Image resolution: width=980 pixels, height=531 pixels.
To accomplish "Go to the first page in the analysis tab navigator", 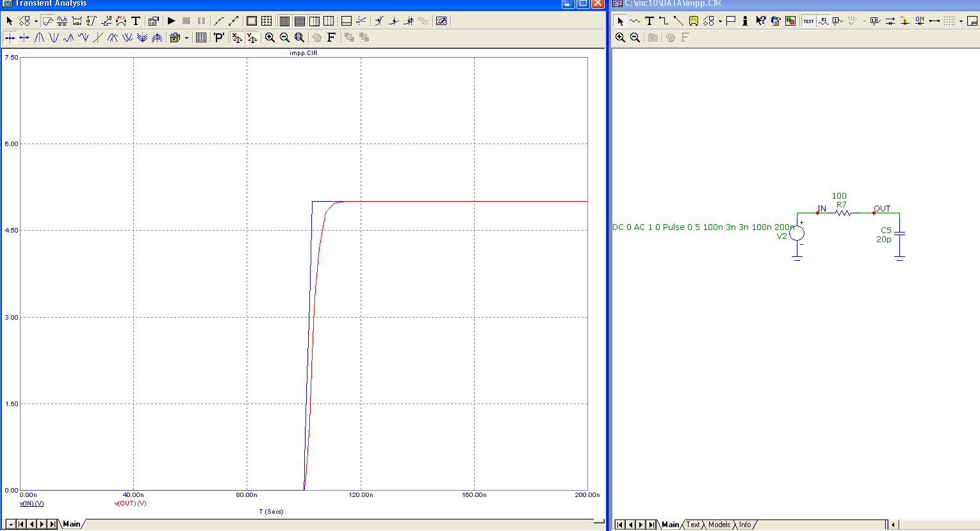I will click(x=21, y=525).
